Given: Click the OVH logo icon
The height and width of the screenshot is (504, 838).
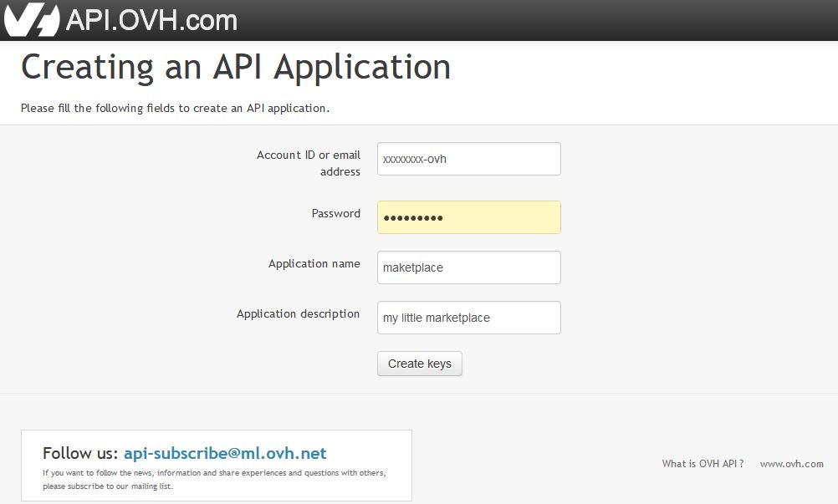Looking at the screenshot, I should tap(32, 20).
